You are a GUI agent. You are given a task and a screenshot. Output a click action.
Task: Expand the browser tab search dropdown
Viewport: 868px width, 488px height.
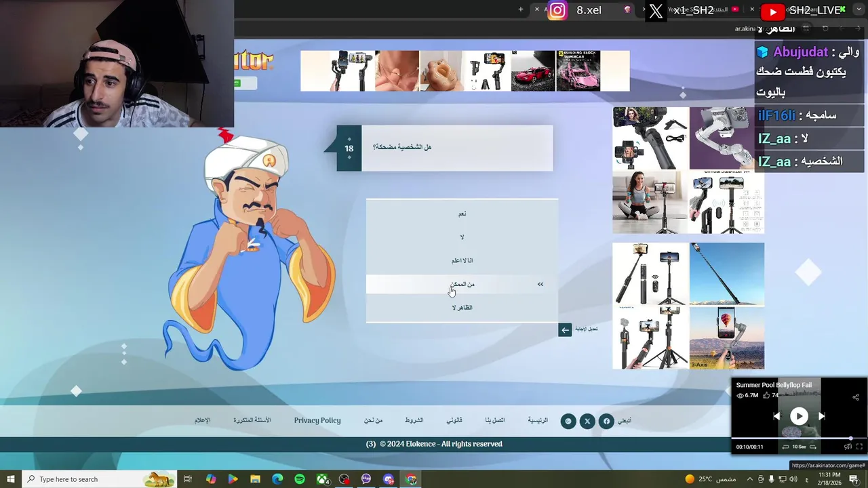point(860,9)
